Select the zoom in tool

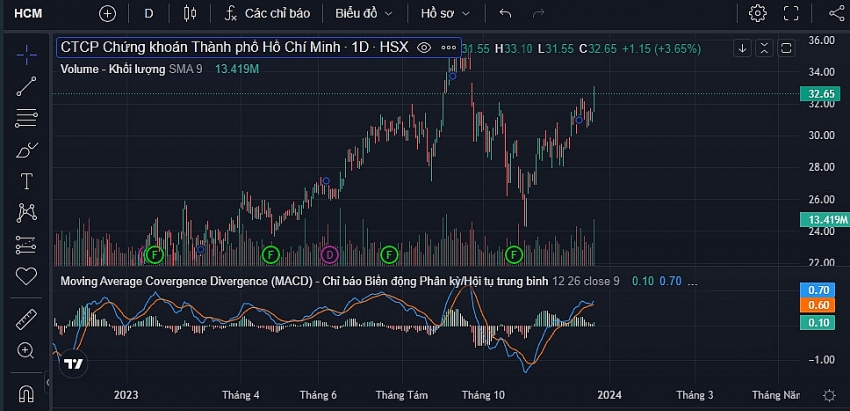pos(26,350)
